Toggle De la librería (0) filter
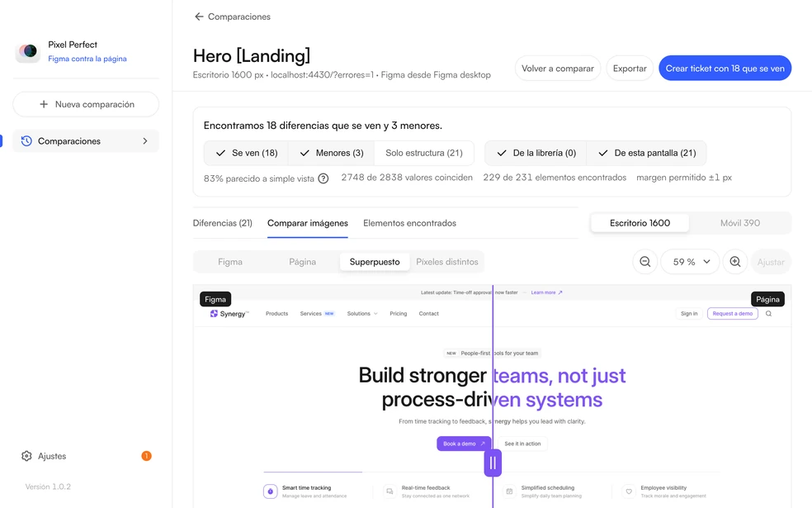The height and width of the screenshot is (508, 812). [x=536, y=153]
